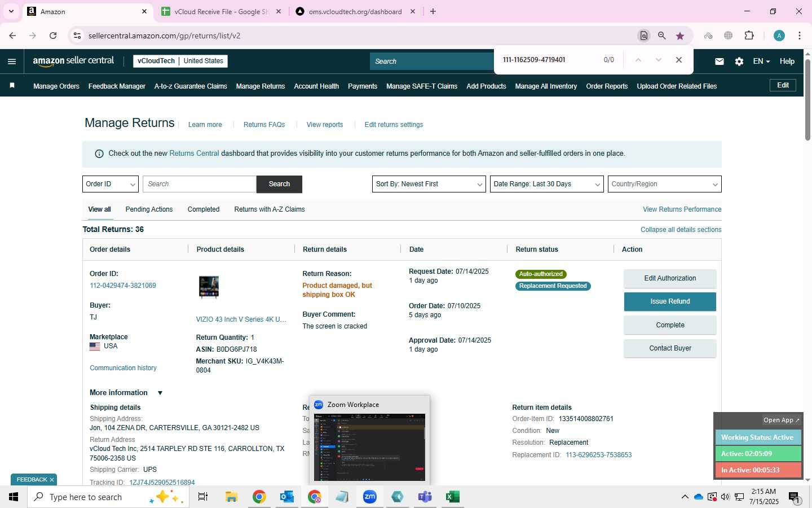Screen dimensions: 812x508
Task: Switch to the Completed tab
Action: click(x=204, y=209)
